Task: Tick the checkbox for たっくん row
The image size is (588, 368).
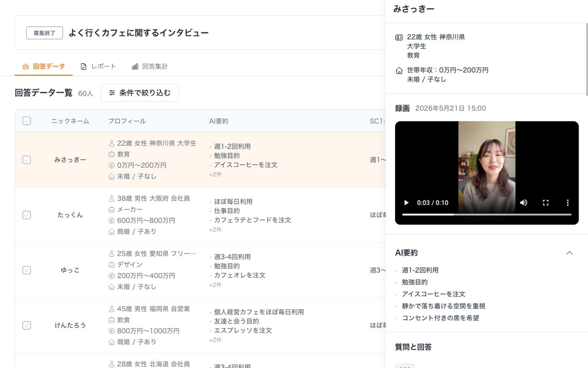Action: pyautogui.click(x=27, y=215)
